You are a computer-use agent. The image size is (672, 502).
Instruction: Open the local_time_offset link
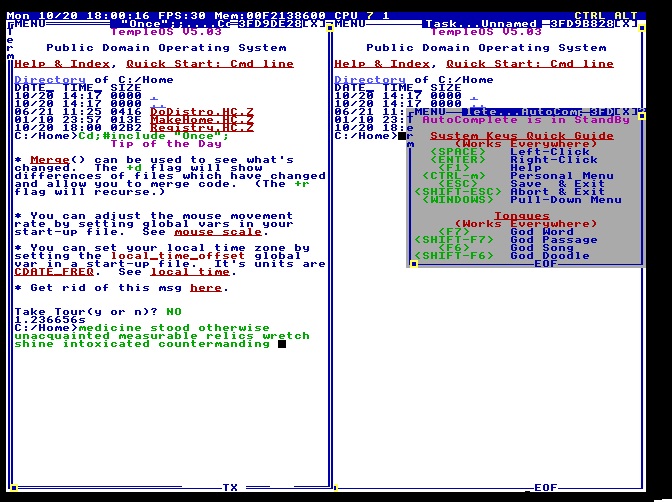click(x=178, y=256)
